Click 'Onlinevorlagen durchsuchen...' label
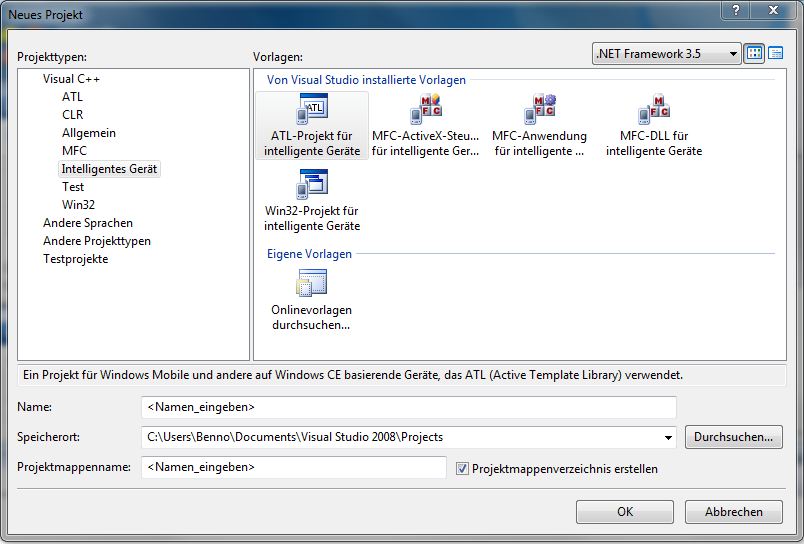This screenshot has height=544, width=804. coord(311,317)
